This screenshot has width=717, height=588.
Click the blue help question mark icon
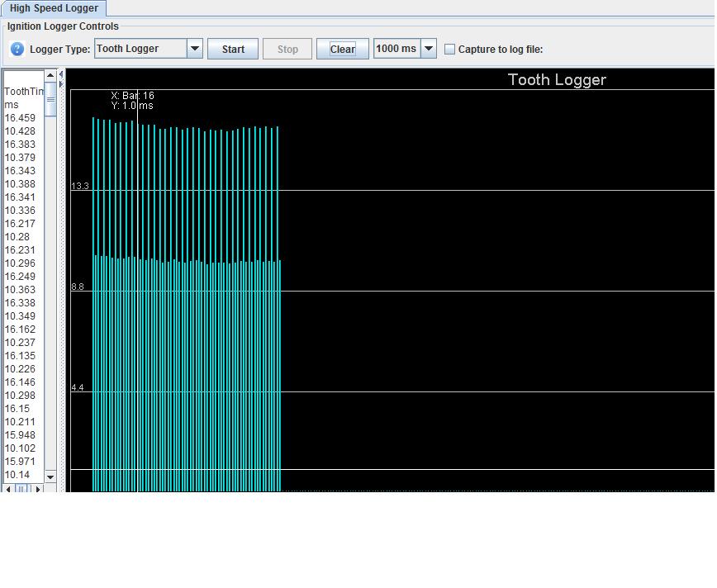(x=17, y=49)
